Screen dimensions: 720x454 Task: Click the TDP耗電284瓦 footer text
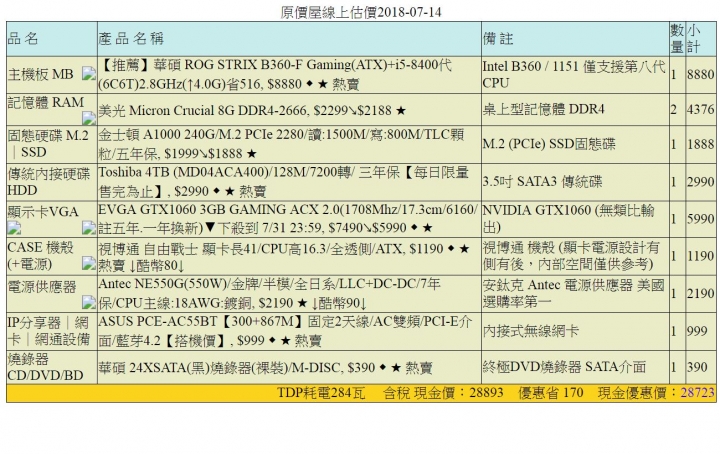[x=321, y=393]
